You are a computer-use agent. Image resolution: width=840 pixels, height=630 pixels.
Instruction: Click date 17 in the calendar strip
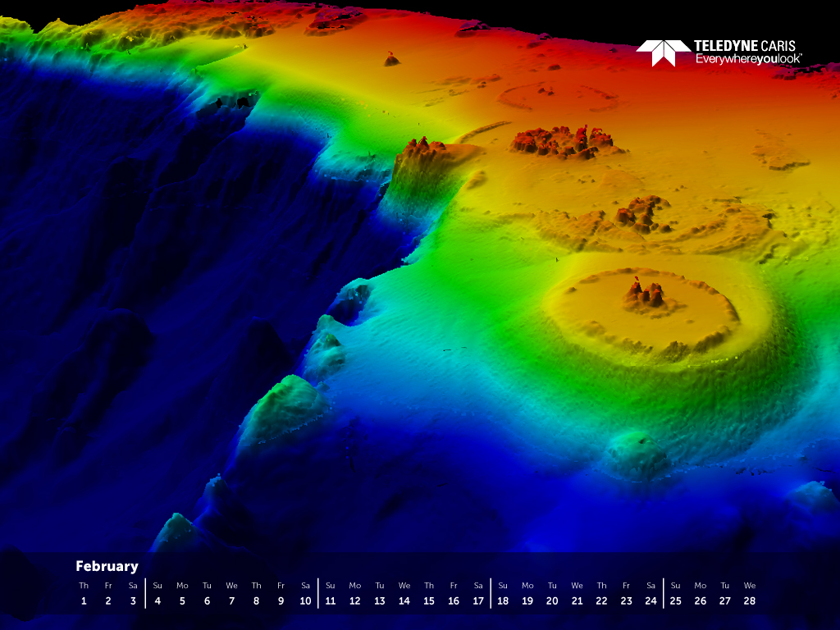pos(478,600)
